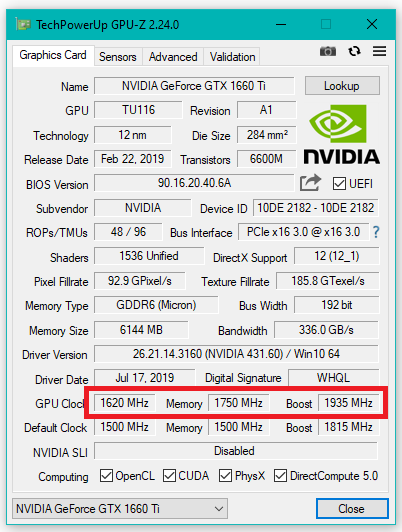This screenshot has height=532, width=402.
Task: Click the screenshot camera icon
Action: point(328,51)
